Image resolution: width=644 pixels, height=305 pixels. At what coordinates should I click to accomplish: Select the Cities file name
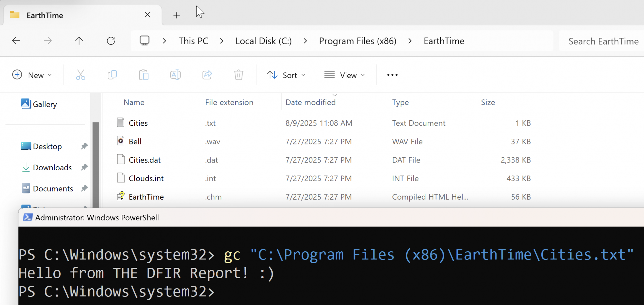pyautogui.click(x=138, y=123)
